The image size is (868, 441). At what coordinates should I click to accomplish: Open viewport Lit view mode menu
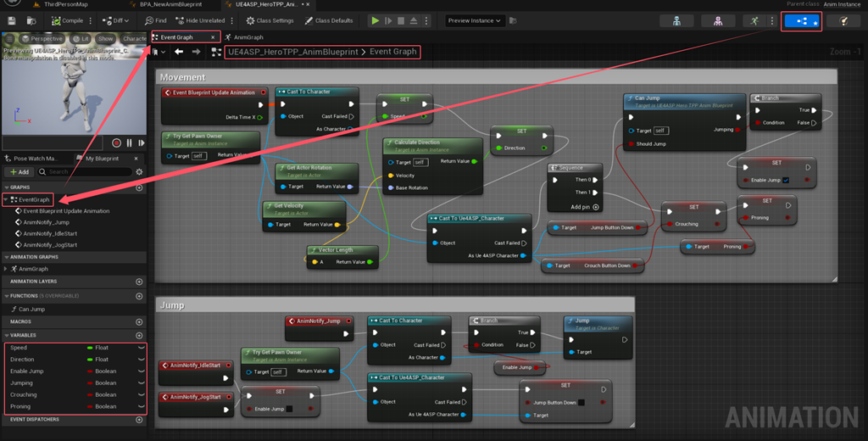point(81,39)
